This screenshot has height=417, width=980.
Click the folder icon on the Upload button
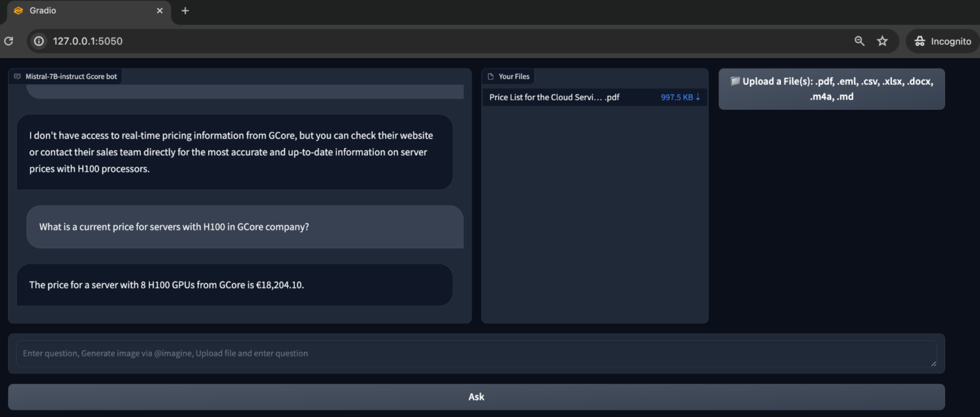pos(735,81)
